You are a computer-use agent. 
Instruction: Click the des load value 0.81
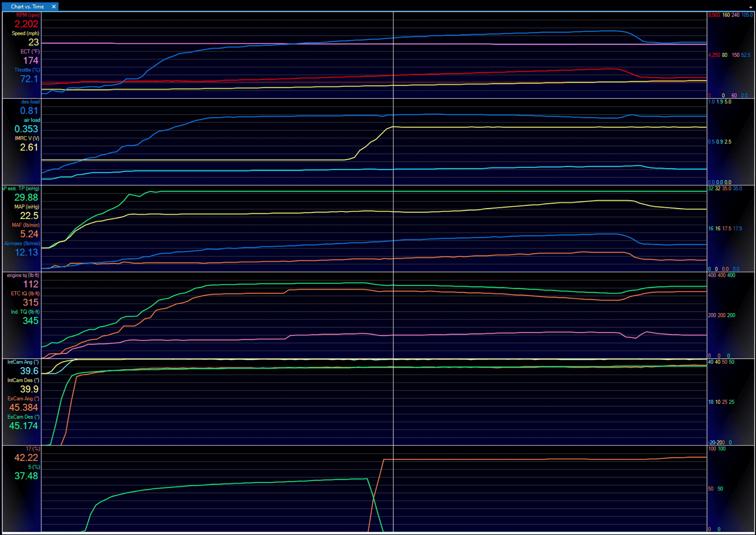pos(29,111)
